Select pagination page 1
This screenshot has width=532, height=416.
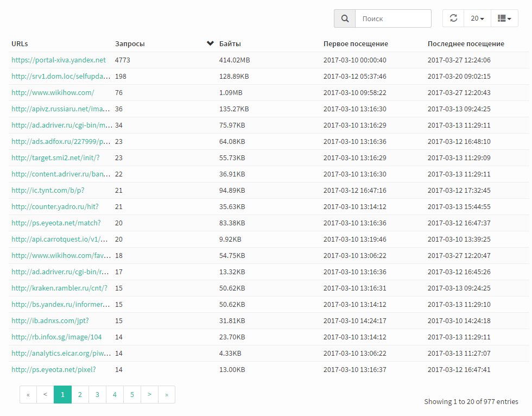[63, 395]
